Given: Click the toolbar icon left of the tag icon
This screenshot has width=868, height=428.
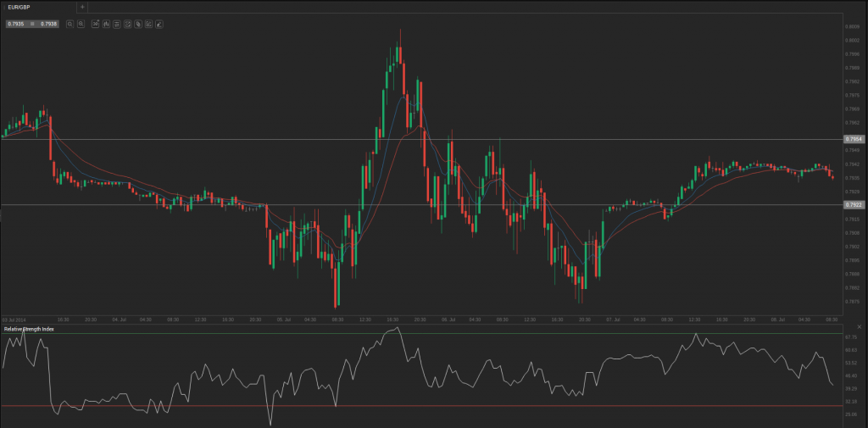Looking at the screenshot, I should [x=127, y=24].
